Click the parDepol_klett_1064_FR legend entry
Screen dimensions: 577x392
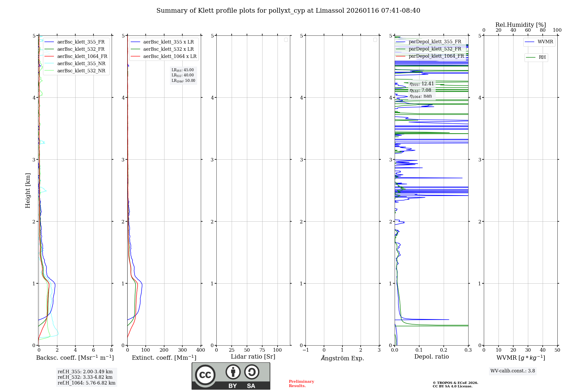(436, 56)
